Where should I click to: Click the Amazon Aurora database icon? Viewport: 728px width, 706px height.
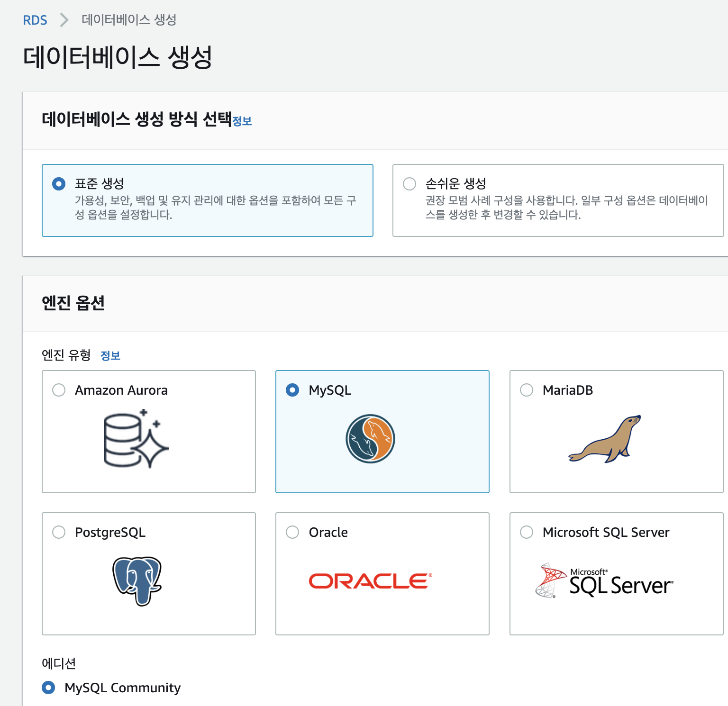pos(136,438)
